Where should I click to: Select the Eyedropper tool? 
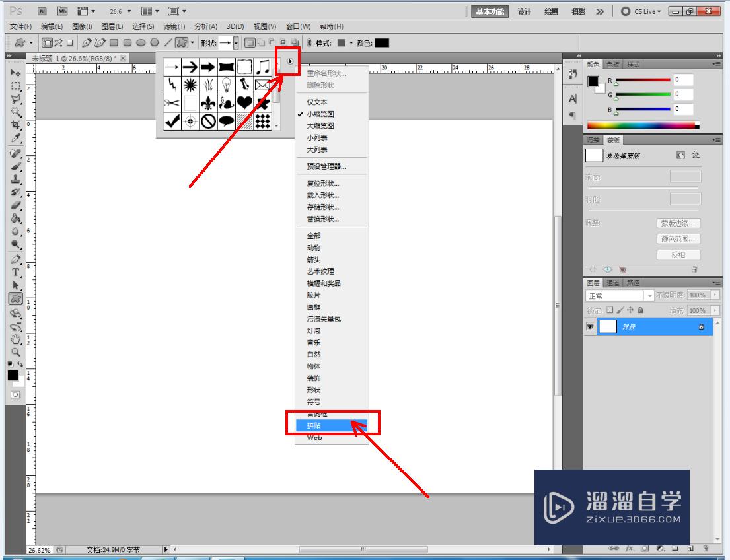[16, 138]
